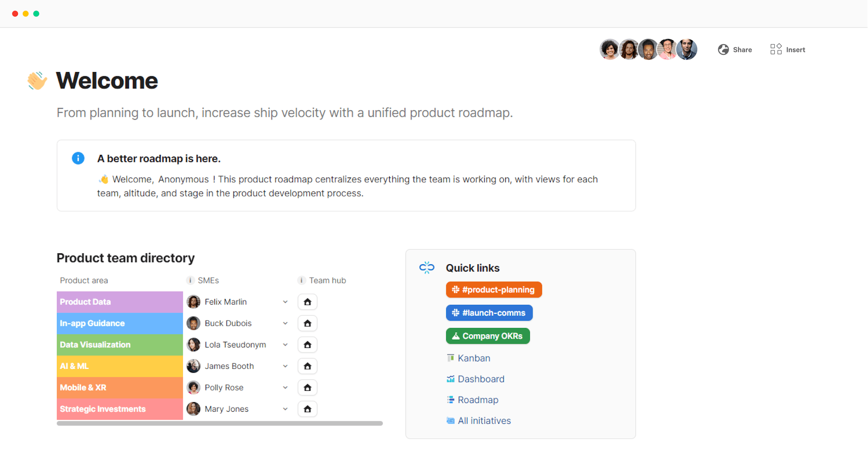Expand the Buck Dubois SME dropdown
The height and width of the screenshot is (472, 868).
285,323
